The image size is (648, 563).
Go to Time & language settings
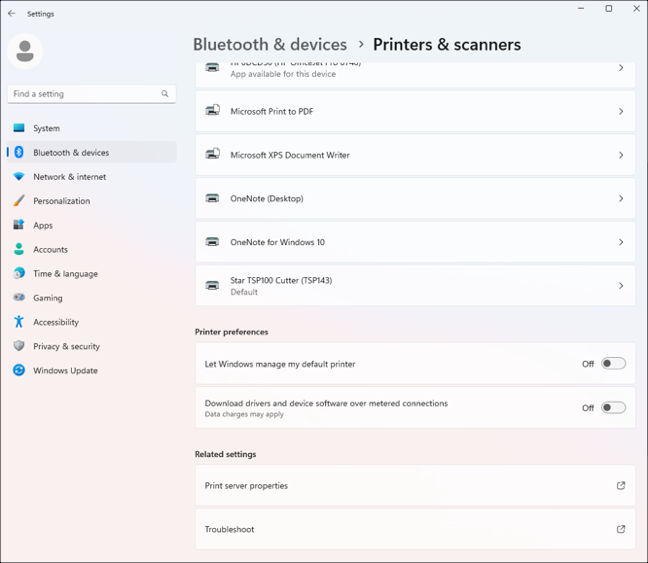92,274
